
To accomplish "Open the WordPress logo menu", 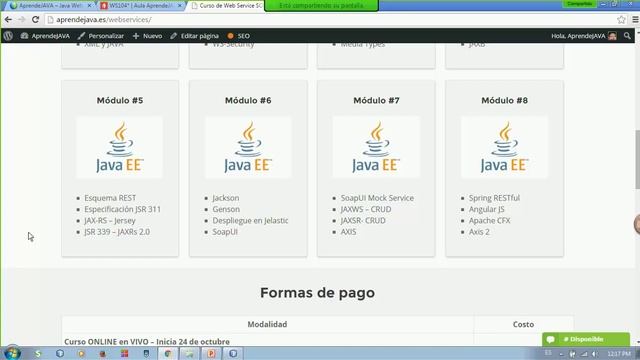I will (8, 36).
